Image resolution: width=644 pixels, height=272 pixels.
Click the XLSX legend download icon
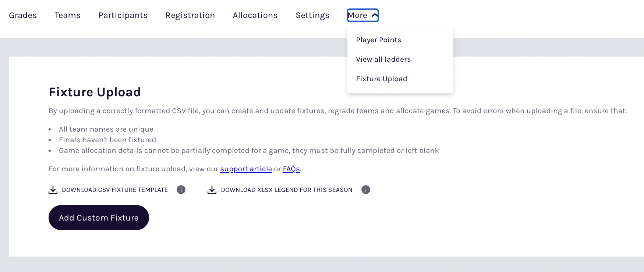click(212, 190)
